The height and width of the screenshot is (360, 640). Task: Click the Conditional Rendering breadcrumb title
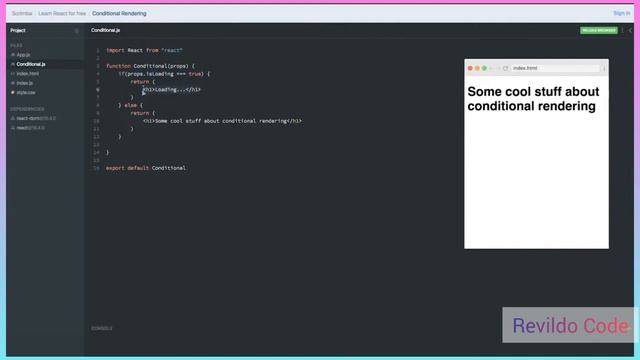click(x=119, y=13)
